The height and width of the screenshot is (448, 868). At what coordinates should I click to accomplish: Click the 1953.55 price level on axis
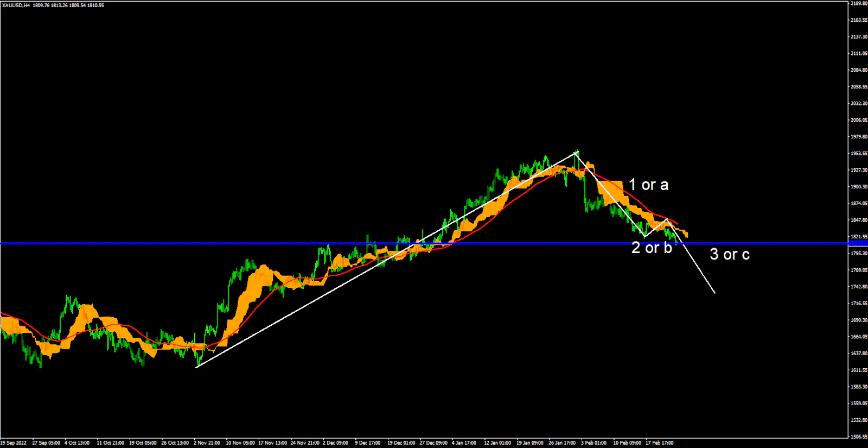[858, 154]
